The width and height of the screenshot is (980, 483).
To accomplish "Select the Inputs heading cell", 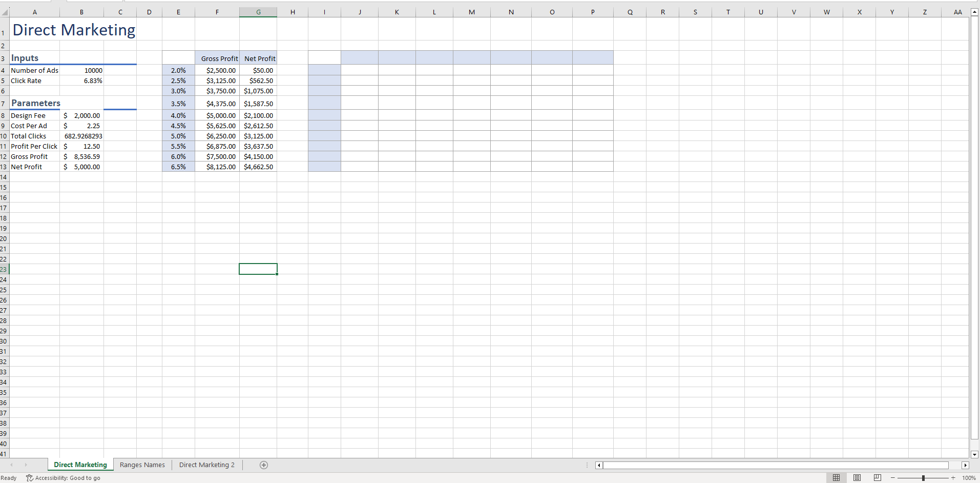I will pyautogui.click(x=34, y=58).
